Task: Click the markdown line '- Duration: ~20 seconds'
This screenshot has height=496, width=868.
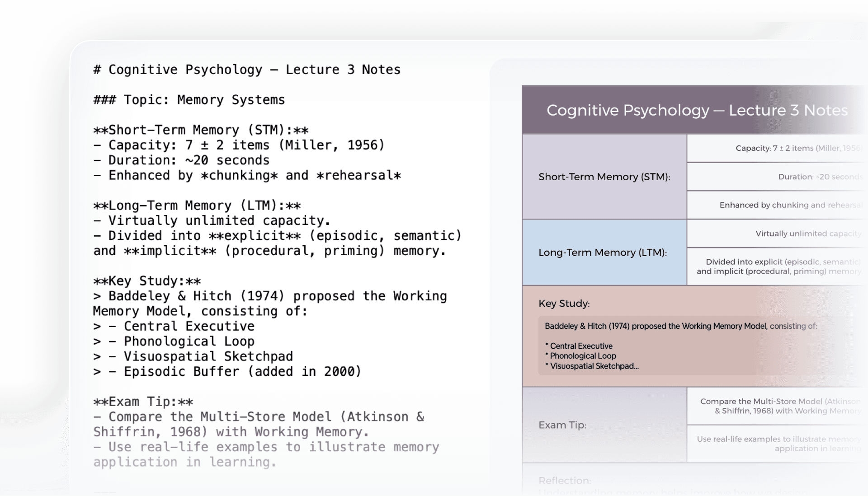Action: (x=181, y=160)
